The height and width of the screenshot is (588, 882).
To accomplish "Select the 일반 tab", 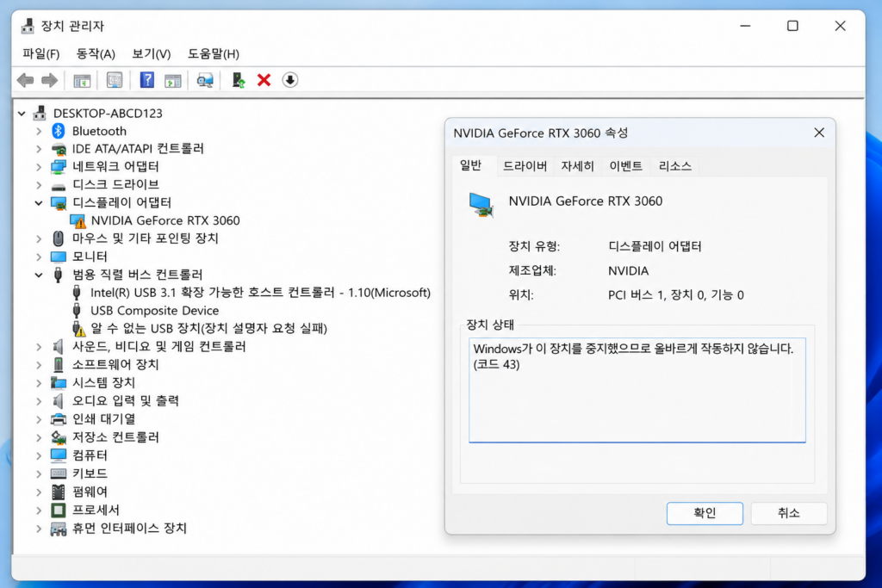I will click(471, 165).
